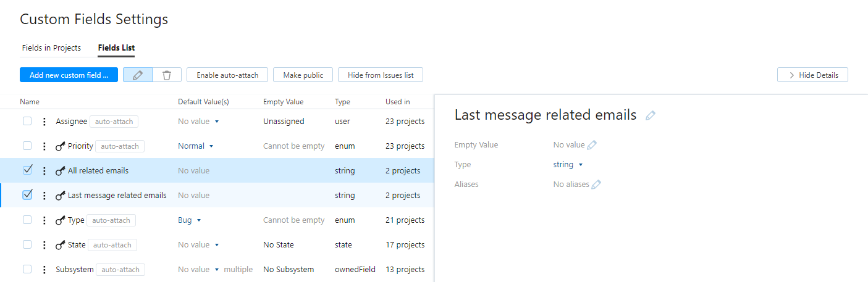Tick the Priority field checkbox
868x282 pixels.
tap(27, 146)
